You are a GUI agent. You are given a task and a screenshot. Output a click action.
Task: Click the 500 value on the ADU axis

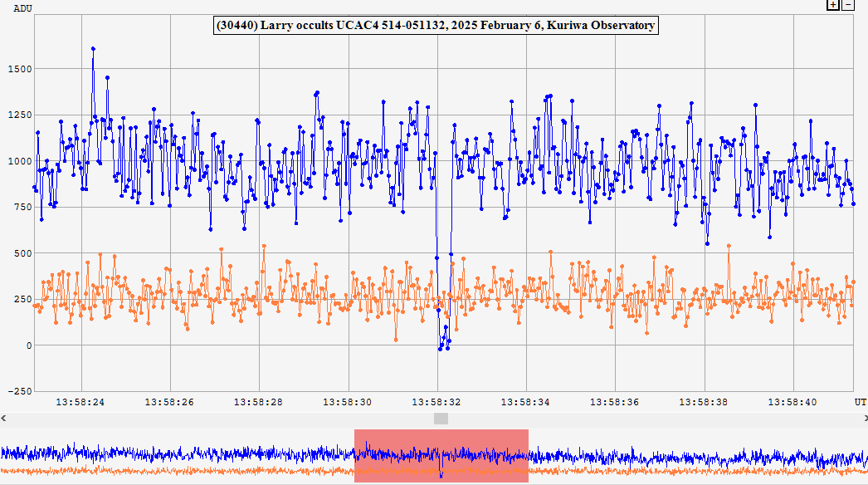(22, 253)
